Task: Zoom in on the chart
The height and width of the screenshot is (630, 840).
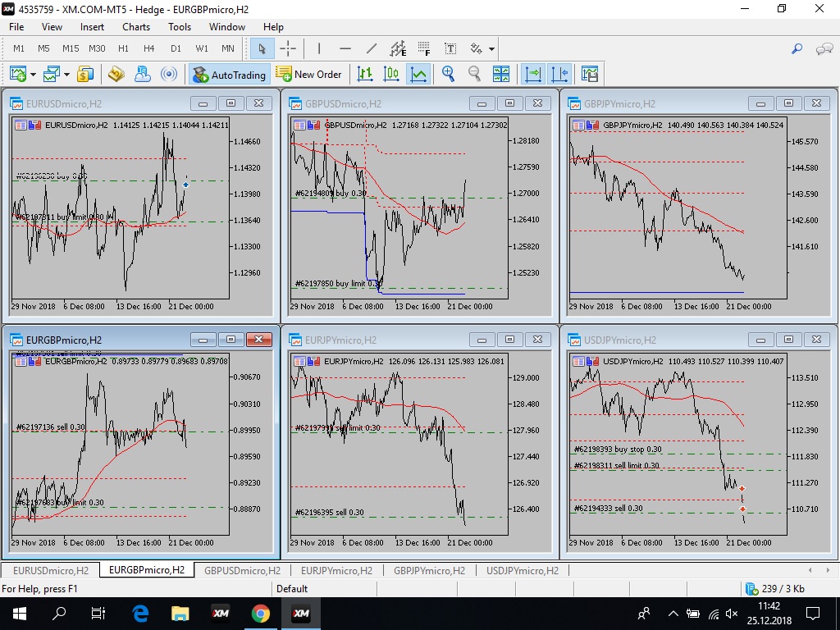Action: (449, 74)
